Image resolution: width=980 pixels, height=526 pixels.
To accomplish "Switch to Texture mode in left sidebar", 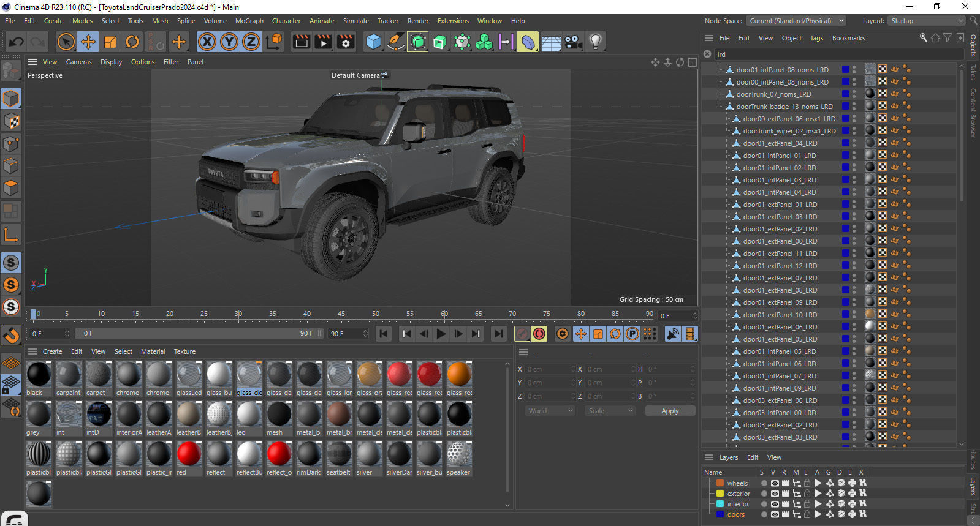I will [11, 121].
